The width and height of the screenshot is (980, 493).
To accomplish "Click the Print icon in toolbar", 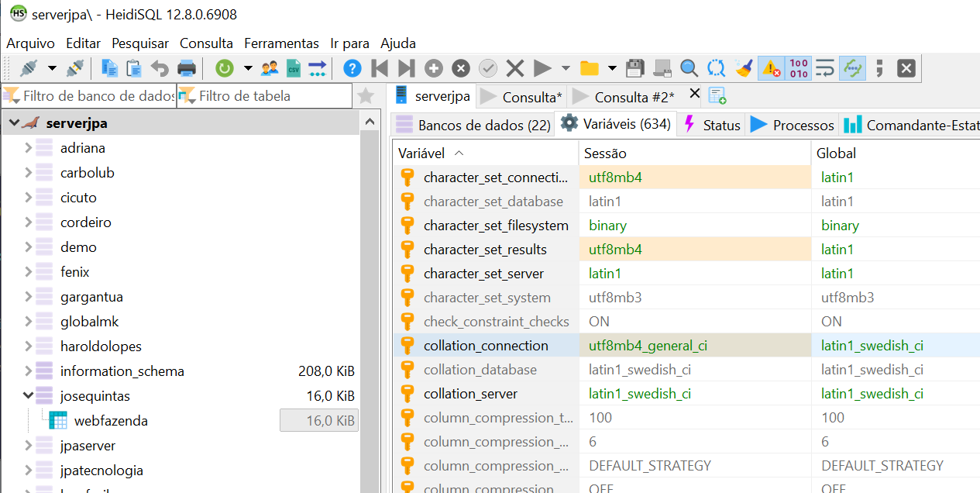I will (x=187, y=68).
